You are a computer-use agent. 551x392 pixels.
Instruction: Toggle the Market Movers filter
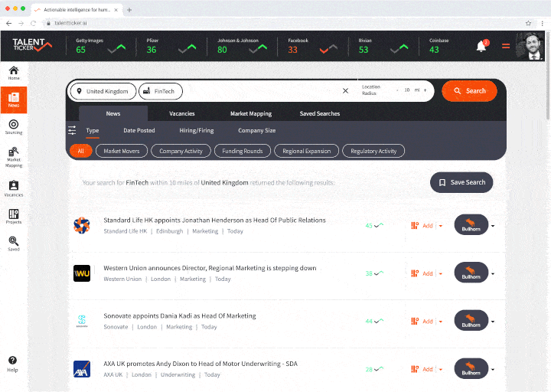click(x=122, y=151)
